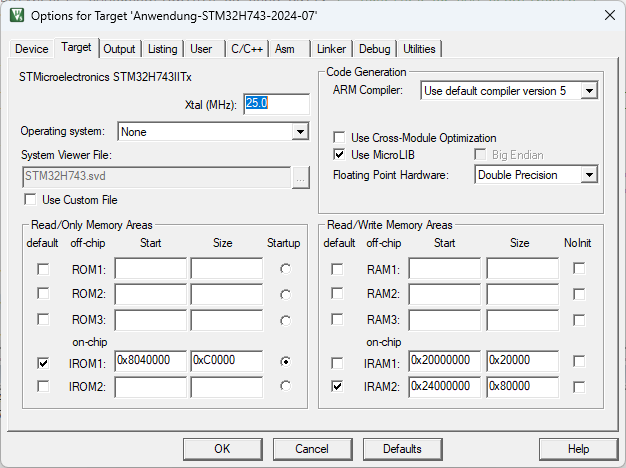Check the IROM2 default checkbox
This screenshot has height=468, width=626.
(x=43, y=386)
